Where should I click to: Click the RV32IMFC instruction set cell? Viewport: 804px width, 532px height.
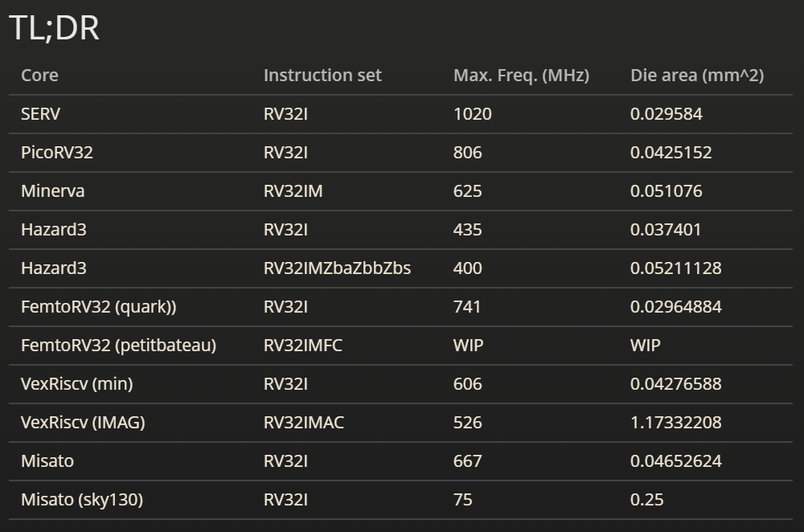pos(303,345)
